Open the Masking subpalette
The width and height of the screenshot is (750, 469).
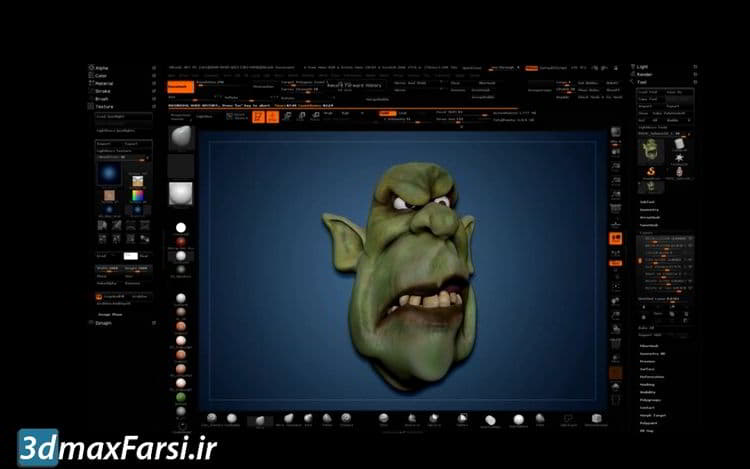click(x=647, y=384)
